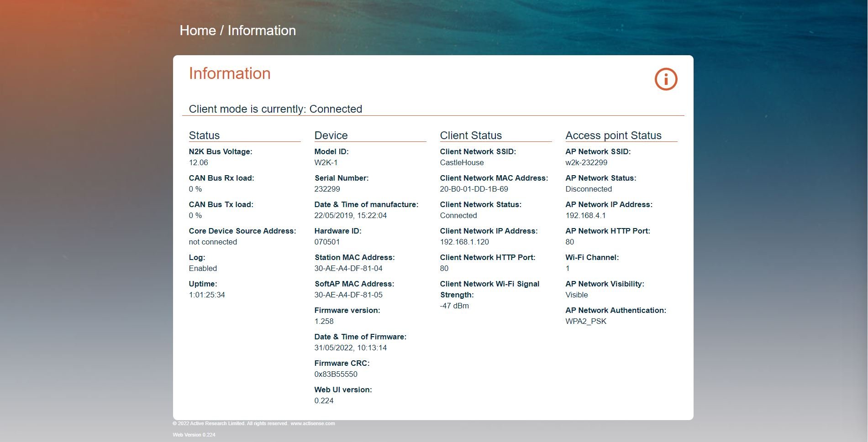
Task: Click the N2K Bus Voltage label
Action: click(221, 151)
